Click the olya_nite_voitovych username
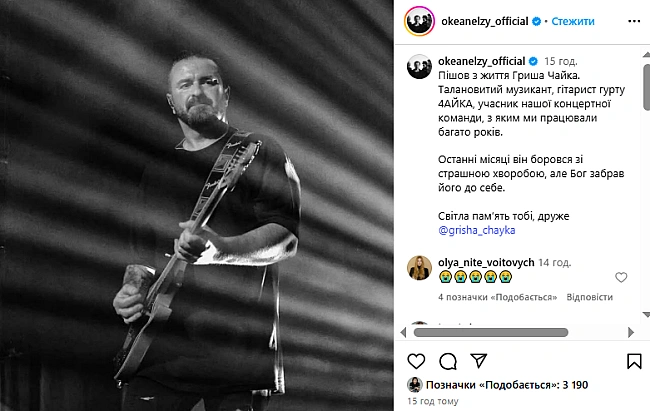Image resolution: width=650 pixels, height=411 pixels. (486, 263)
